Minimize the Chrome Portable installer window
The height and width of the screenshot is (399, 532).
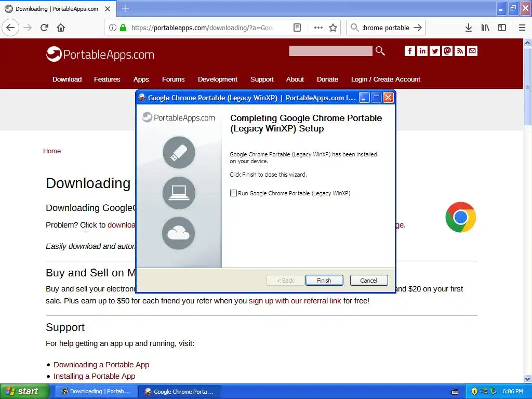(x=364, y=98)
